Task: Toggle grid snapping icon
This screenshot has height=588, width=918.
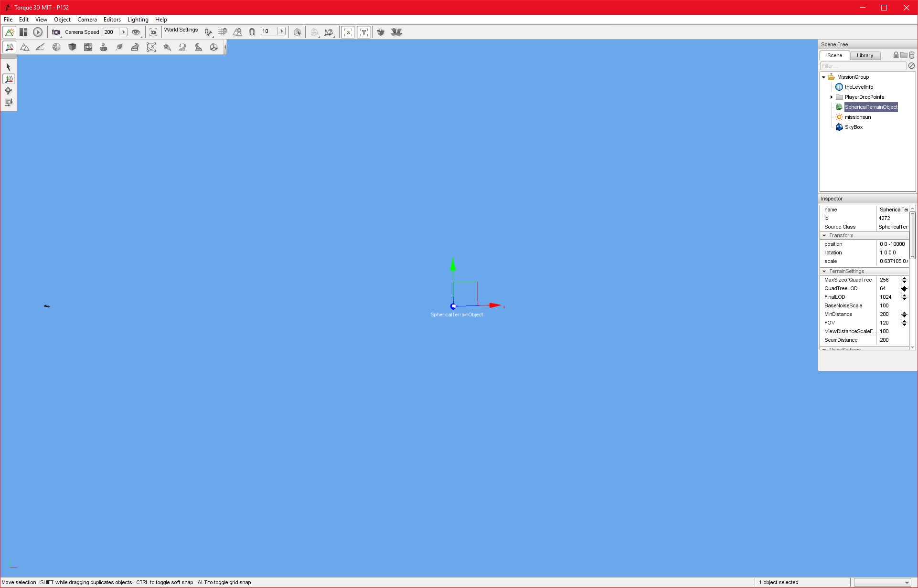Action: pos(223,32)
